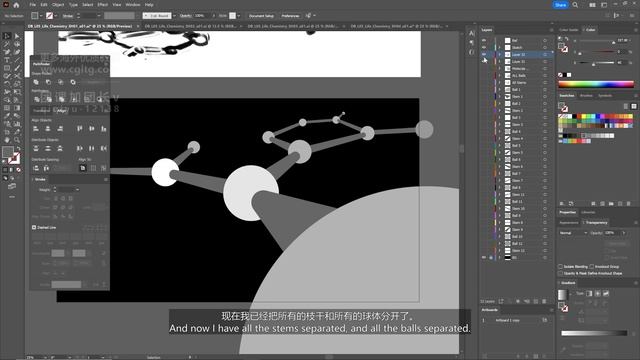The width and height of the screenshot is (640, 360).
Task: Collapse the Stroke panel section
Action: point(33,179)
